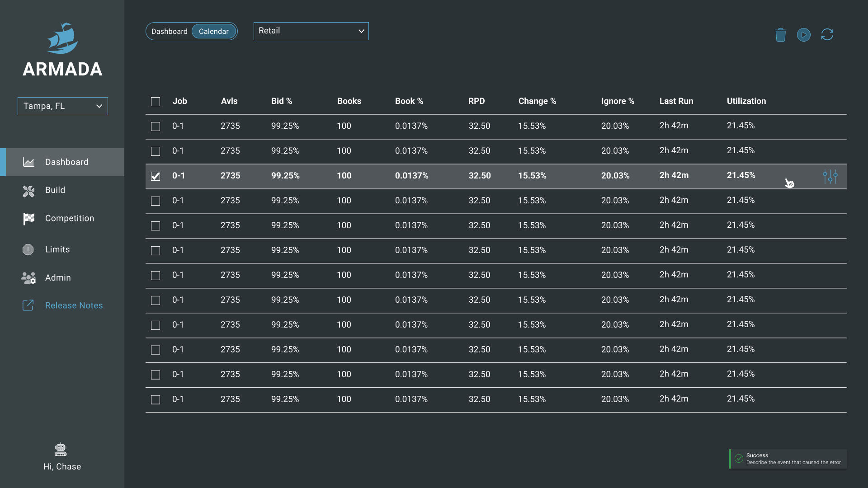Check the first table row's checkbox
Viewport: 868px width, 488px height.
coord(156,127)
